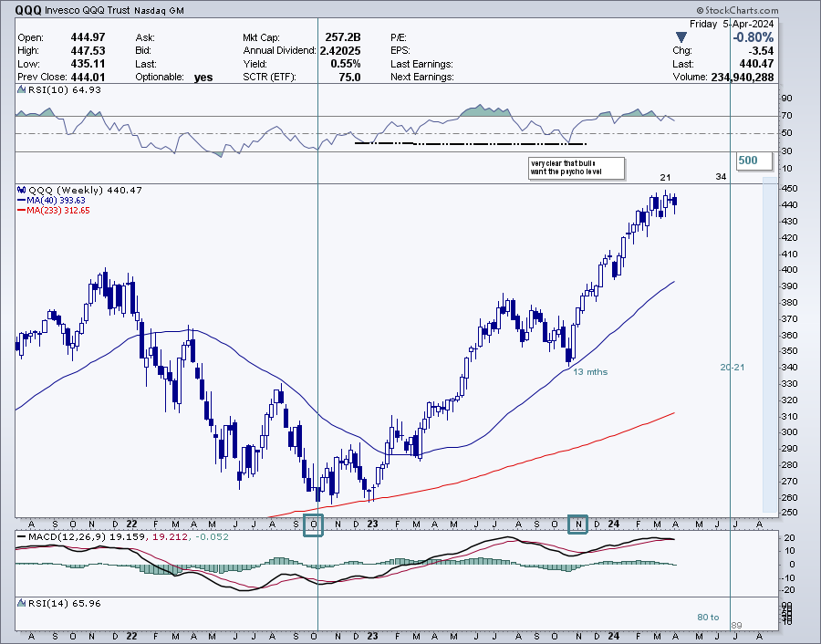Click the -20 label on MACD axis
Screen dimensions: 821x644
tap(789, 590)
